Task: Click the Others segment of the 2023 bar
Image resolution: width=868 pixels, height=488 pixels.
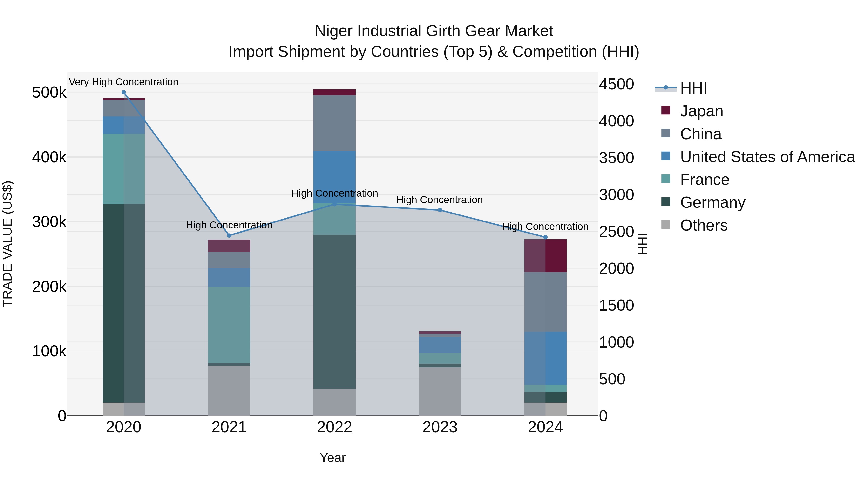Action: click(440, 391)
